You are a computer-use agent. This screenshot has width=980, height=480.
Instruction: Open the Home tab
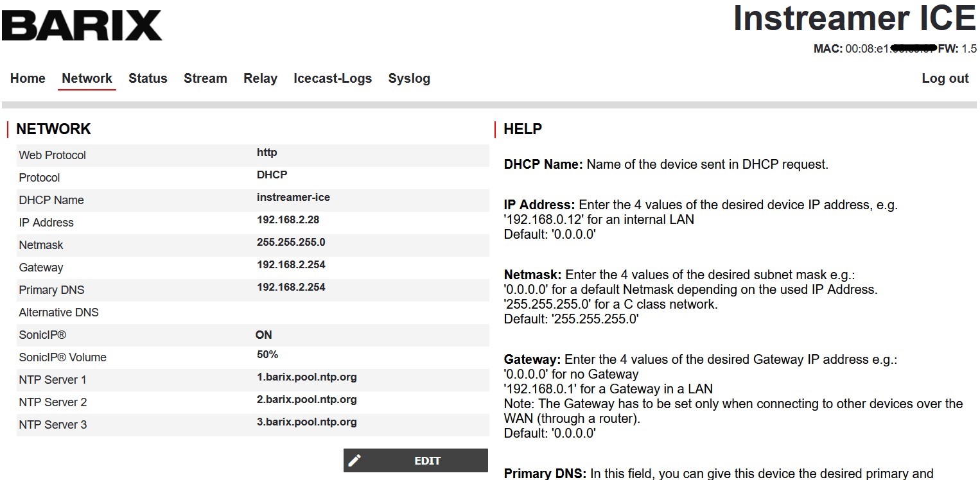tap(28, 78)
